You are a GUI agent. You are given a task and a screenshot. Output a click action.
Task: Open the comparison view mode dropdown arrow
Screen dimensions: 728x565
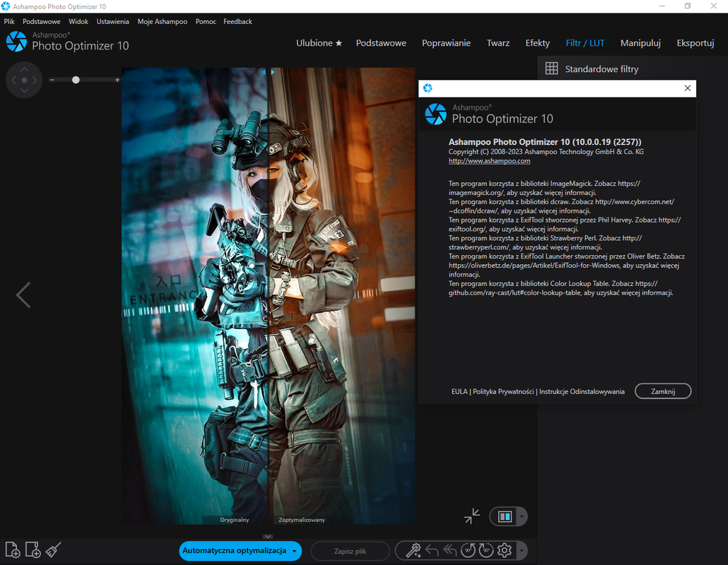point(522,517)
